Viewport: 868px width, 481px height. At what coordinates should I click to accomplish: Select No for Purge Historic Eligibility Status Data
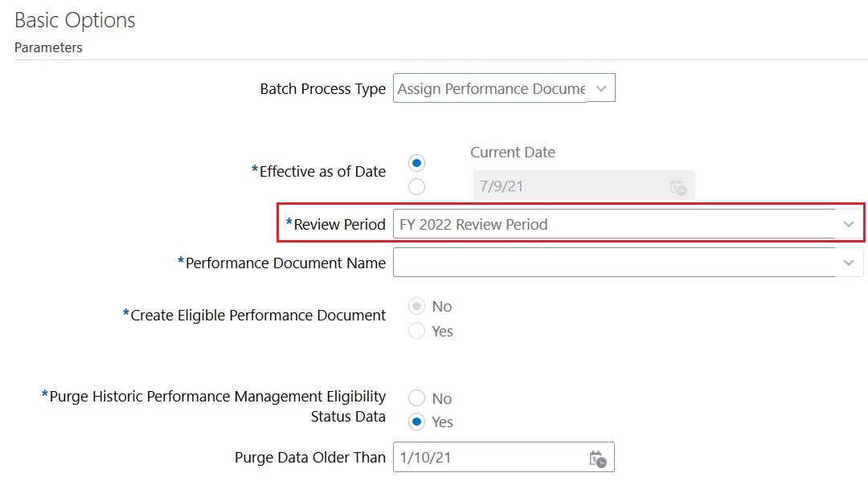pos(417,398)
